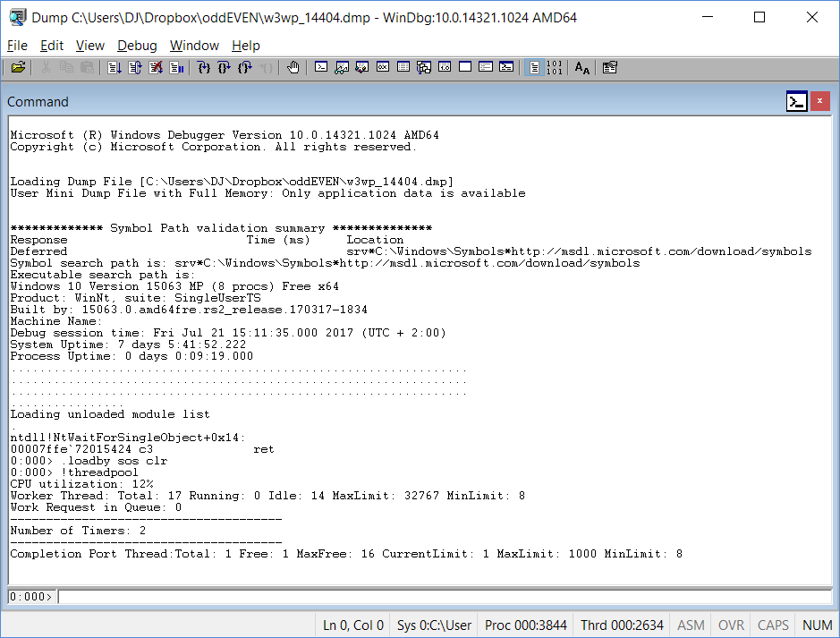Open the File menu
The image size is (840, 638).
tap(17, 46)
